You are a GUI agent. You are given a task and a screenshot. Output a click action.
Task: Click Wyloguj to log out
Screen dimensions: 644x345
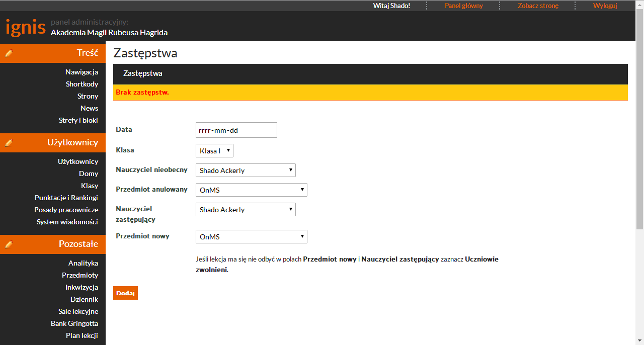605,6
